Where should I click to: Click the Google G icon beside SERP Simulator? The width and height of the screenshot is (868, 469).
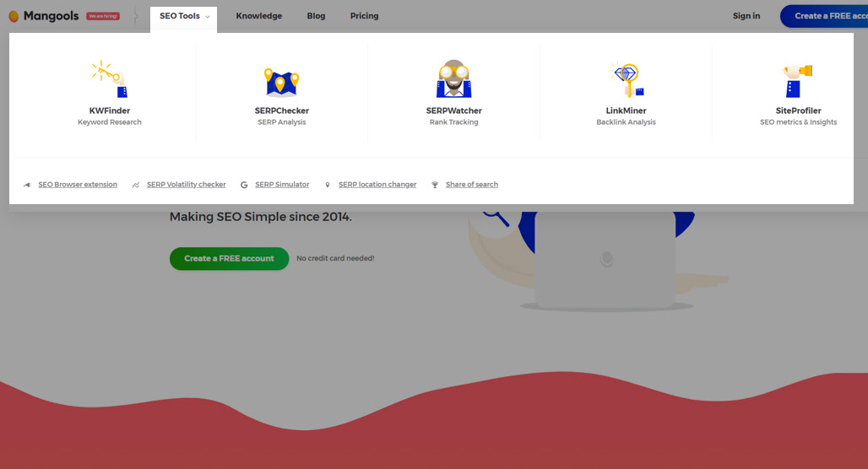(x=244, y=185)
